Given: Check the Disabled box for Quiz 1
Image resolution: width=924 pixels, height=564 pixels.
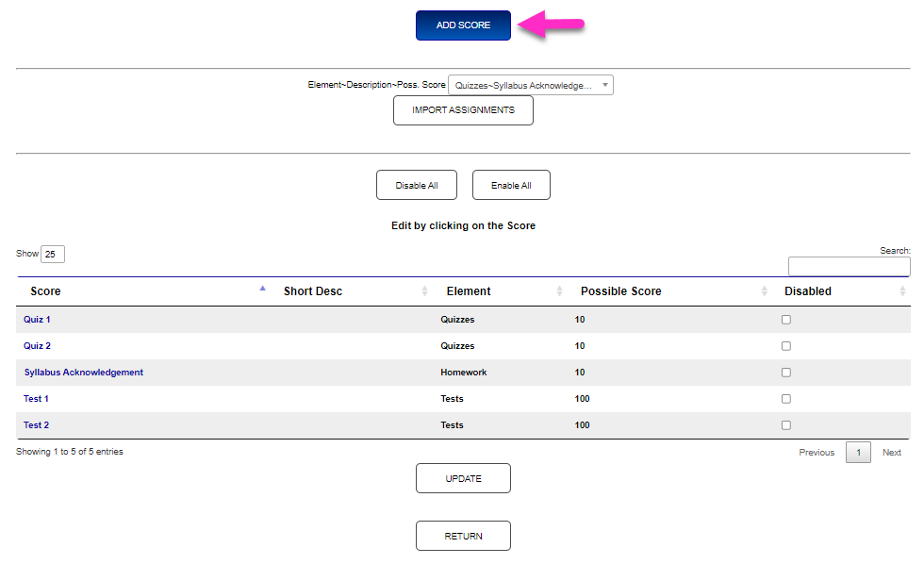Looking at the screenshot, I should coord(785,319).
